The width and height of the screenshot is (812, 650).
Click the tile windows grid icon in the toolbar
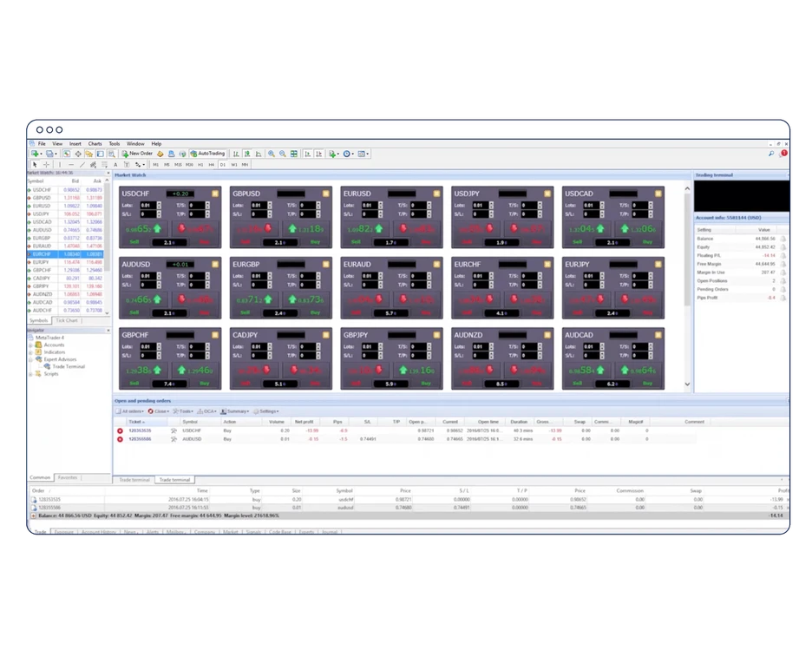pyautogui.click(x=294, y=154)
